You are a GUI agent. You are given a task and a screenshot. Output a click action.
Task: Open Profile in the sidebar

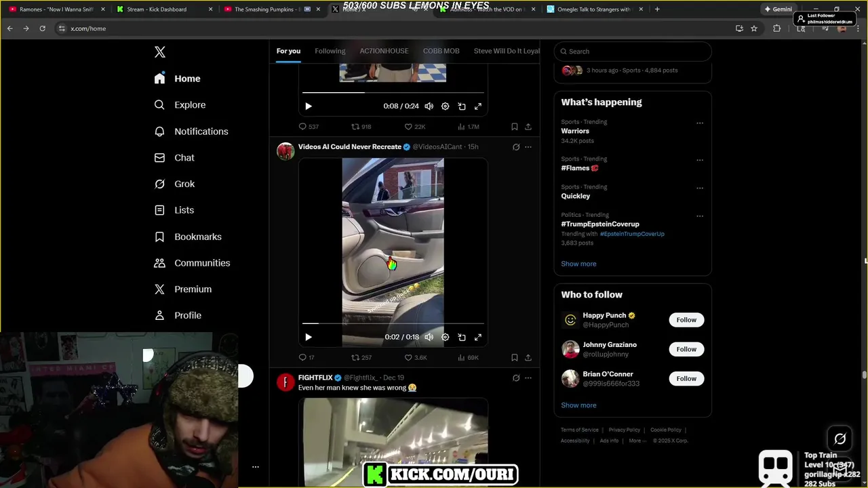pos(177,315)
